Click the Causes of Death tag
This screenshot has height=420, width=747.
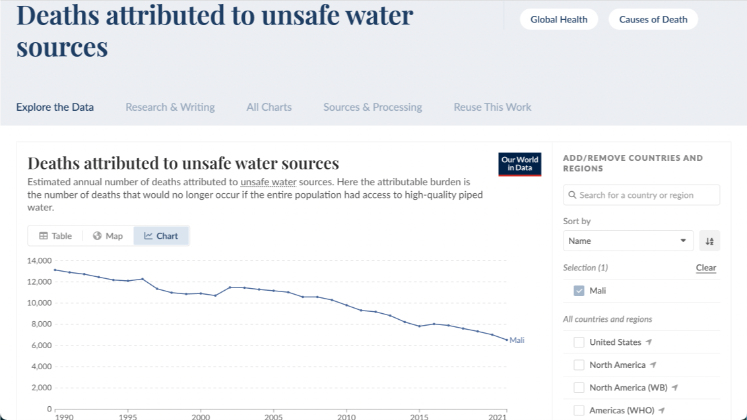coord(652,19)
